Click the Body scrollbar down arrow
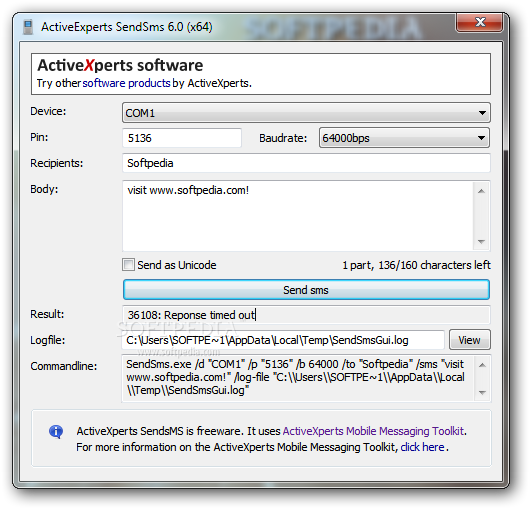The image size is (530, 509). pyautogui.click(x=482, y=241)
